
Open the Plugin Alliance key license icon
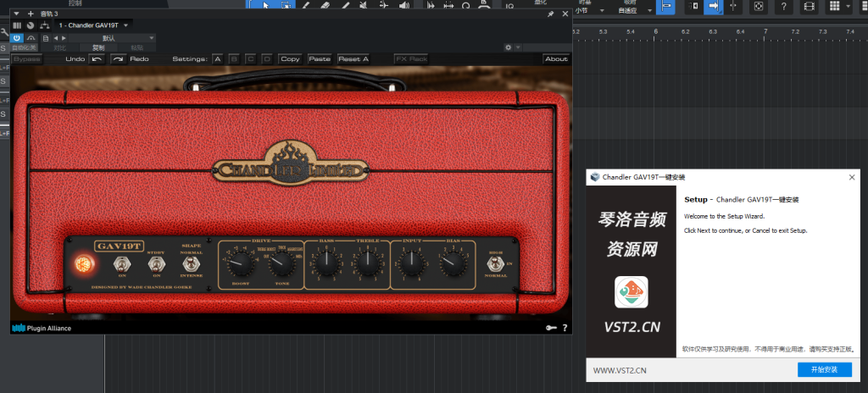(550, 328)
